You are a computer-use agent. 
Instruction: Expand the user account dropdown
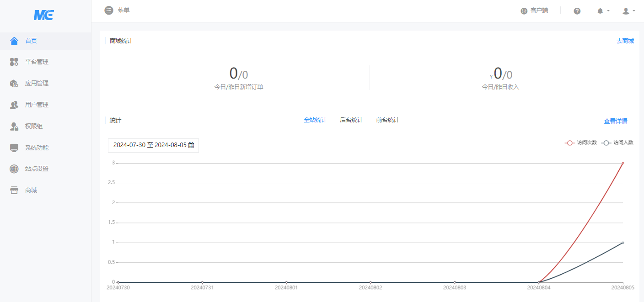click(628, 11)
